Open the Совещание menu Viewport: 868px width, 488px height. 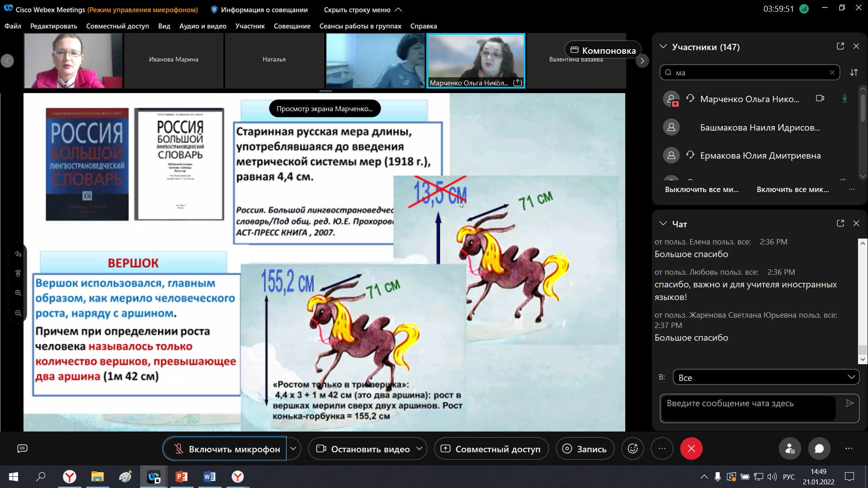[292, 26]
